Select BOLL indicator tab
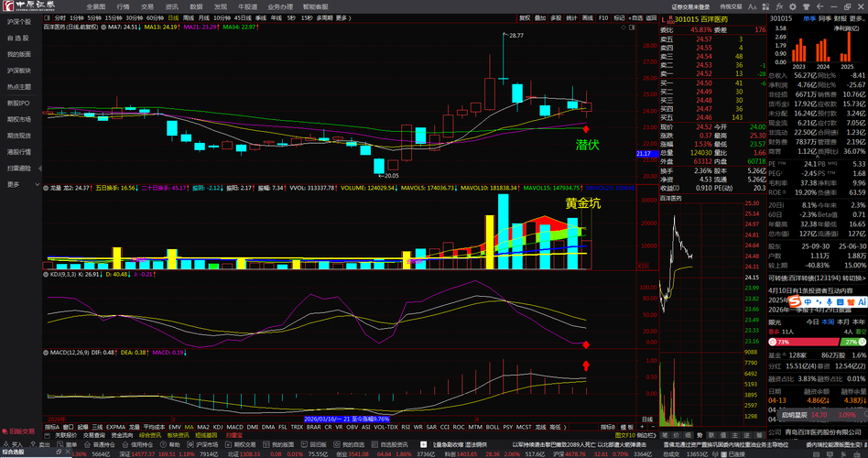Viewport: 868px width, 458px height. [x=493, y=427]
